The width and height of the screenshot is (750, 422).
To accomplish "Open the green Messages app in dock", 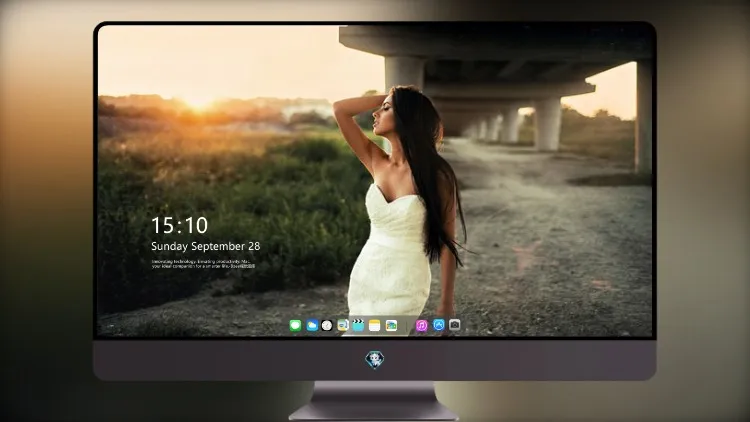I will [x=296, y=326].
